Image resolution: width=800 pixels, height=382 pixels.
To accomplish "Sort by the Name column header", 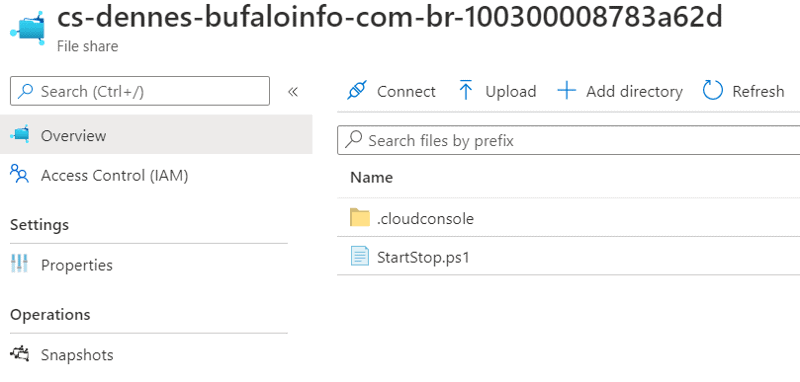I will [x=371, y=177].
